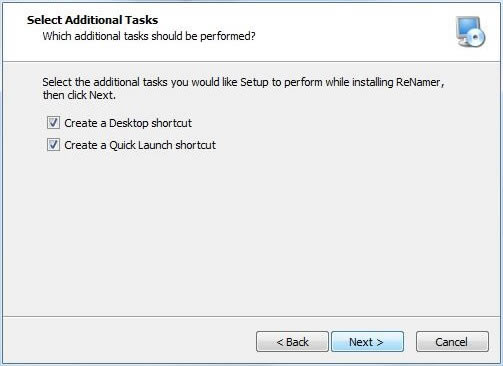Click the 'Which additional tasks should be performed?' subtitle
Viewport: 503px width, 366px height.
click(x=149, y=36)
